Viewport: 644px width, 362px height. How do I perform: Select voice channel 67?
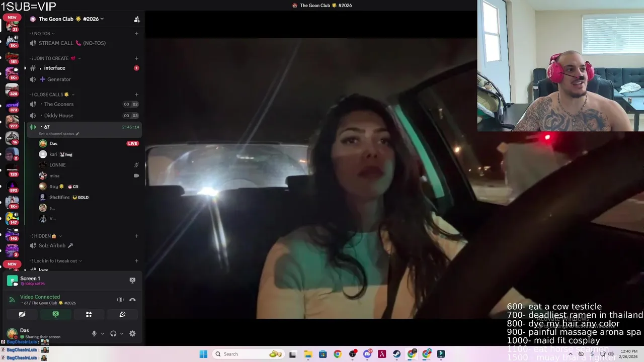coord(84,129)
